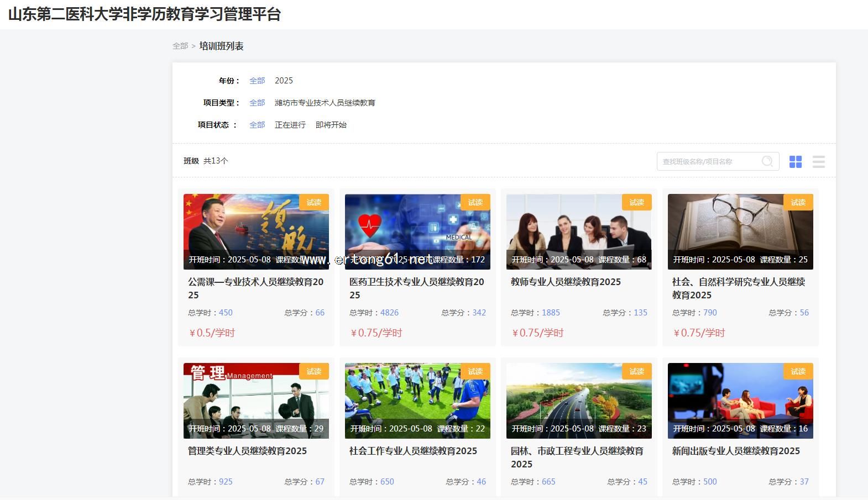Click 试读 badge on 教师专业人员 course
Screen dimensions: 868x500
636,202
